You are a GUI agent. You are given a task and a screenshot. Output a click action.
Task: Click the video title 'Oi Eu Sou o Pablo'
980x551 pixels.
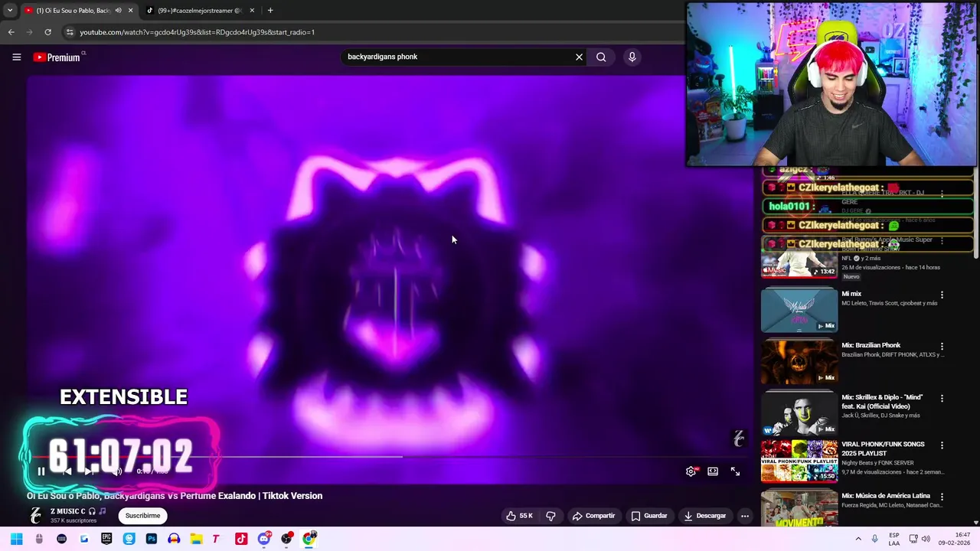point(175,496)
